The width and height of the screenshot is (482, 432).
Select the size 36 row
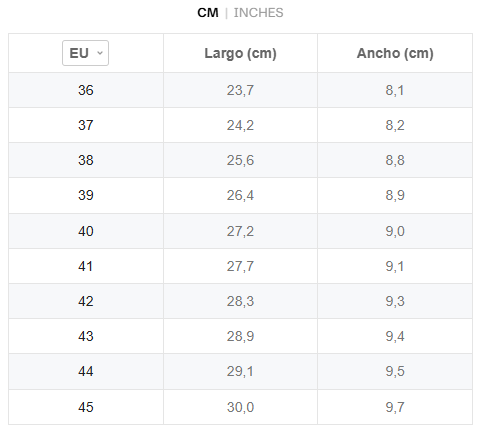pyautogui.click(x=240, y=90)
